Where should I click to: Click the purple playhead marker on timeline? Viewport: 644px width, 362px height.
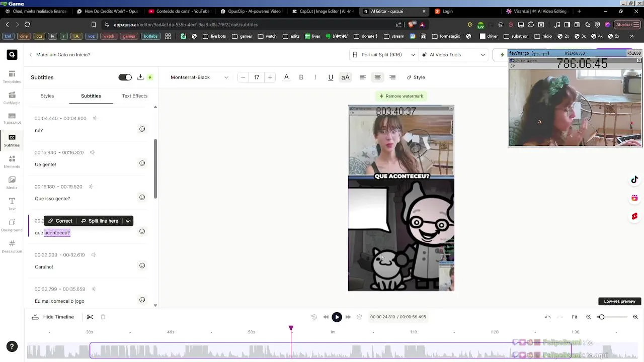point(291,328)
